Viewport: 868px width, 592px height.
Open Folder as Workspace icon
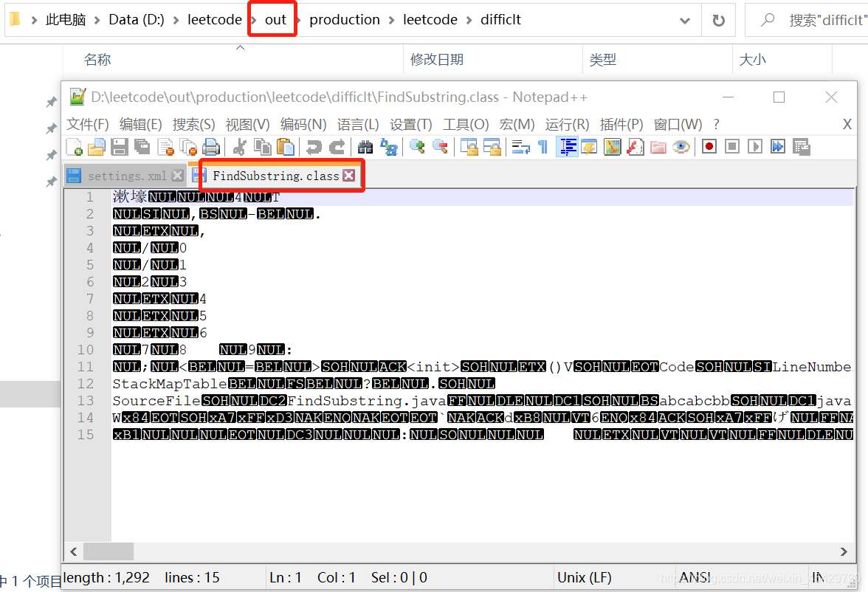(658, 147)
